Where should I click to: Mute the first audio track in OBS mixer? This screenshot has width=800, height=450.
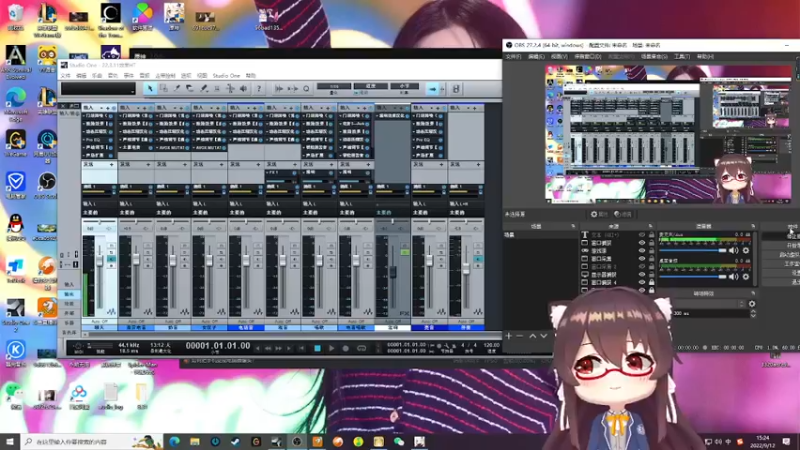click(734, 251)
